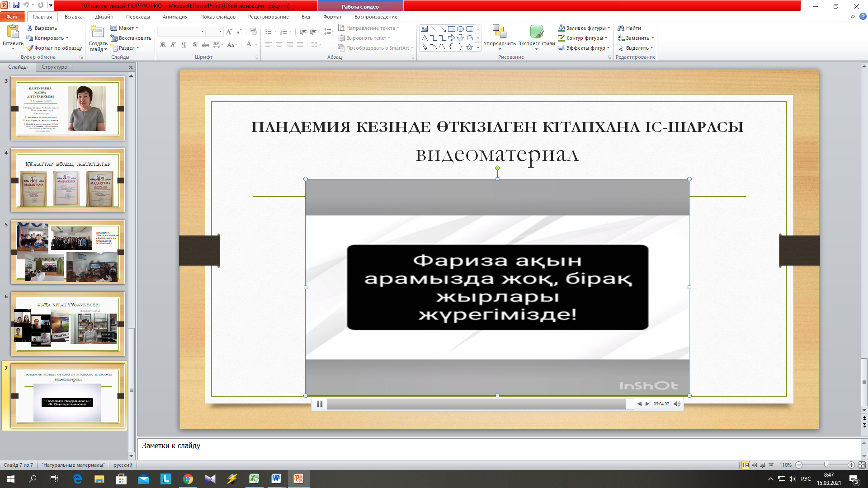Viewport: 868px width, 488px height.
Task: Open font name combo box
Action: click(181, 32)
